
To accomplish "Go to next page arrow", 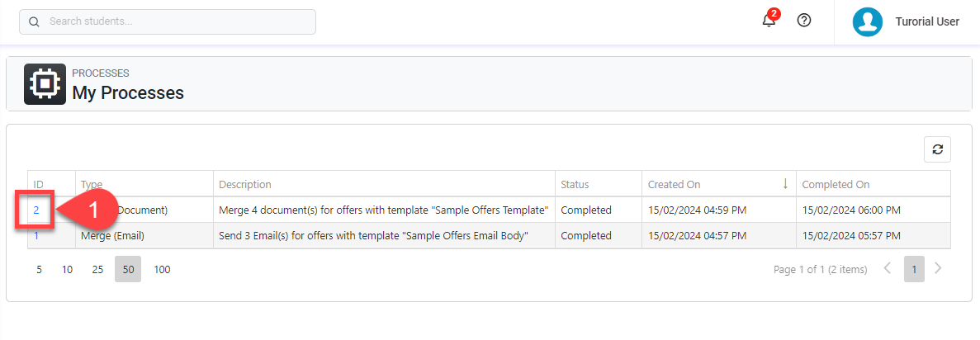I will [938, 269].
